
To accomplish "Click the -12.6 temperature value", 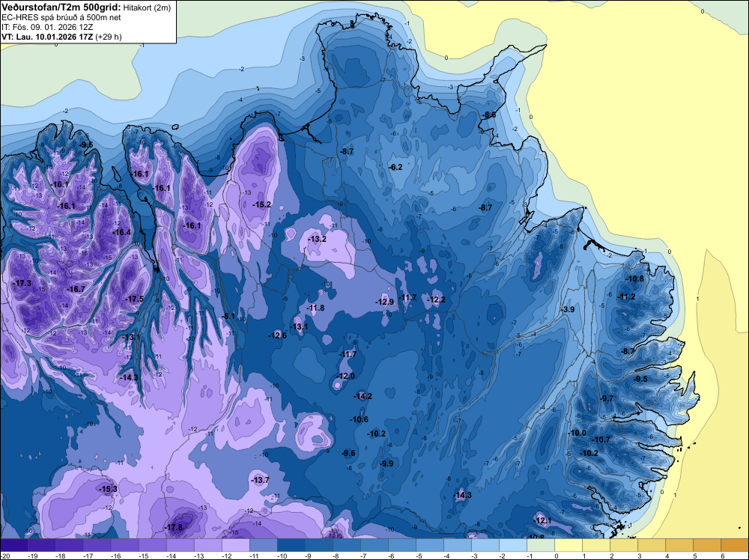I will [278, 335].
